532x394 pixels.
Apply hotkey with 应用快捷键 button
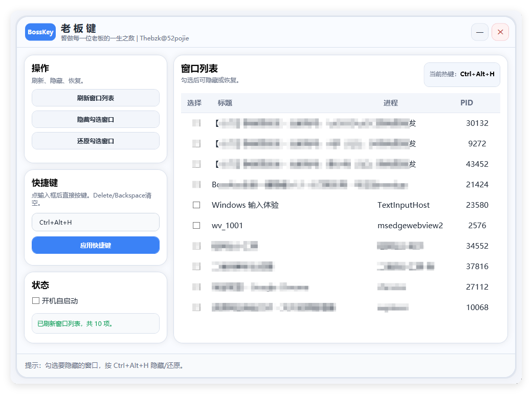tap(95, 245)
